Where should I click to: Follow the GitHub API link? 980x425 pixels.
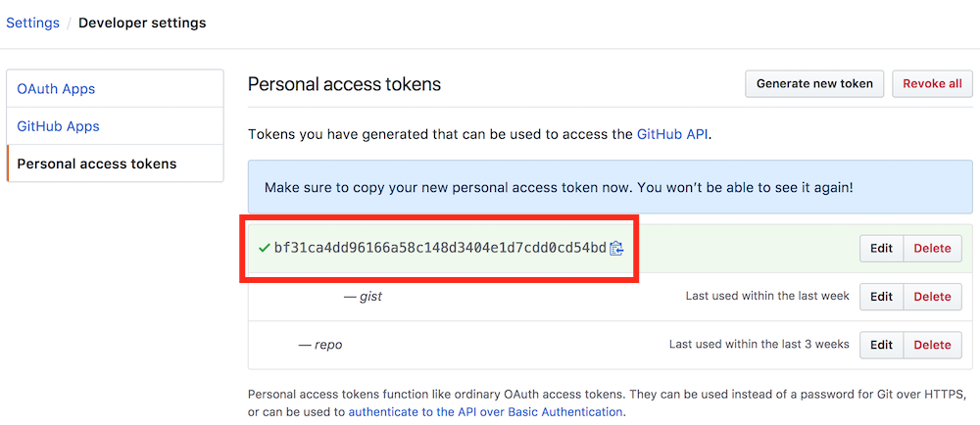(x=672, y=134)
